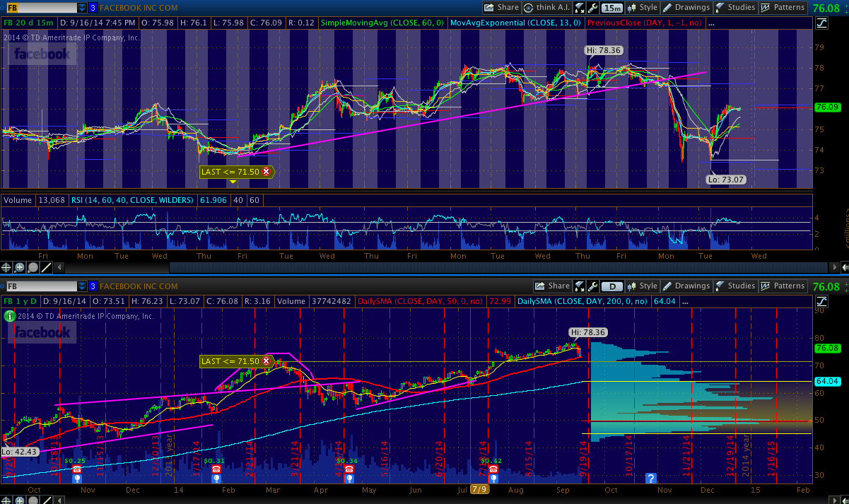Screen dimensions: 849x504
Task: Click the zoom-out magnifier below upper chart
Action: pyautogui.click(x=33, y=267)
